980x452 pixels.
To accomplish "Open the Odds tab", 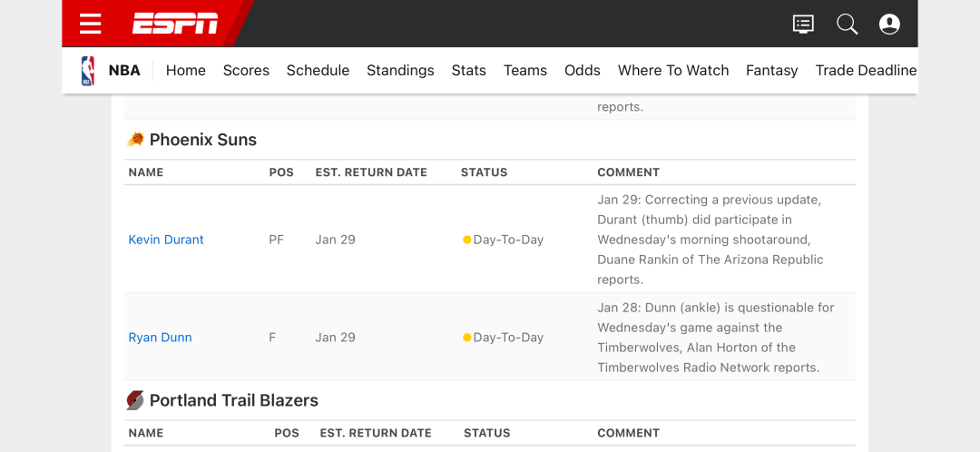I will click(x=583, y=71).
